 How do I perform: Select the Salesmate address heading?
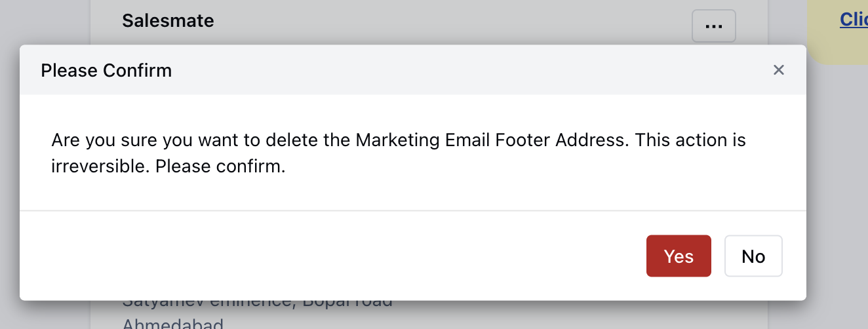[168, 20]
